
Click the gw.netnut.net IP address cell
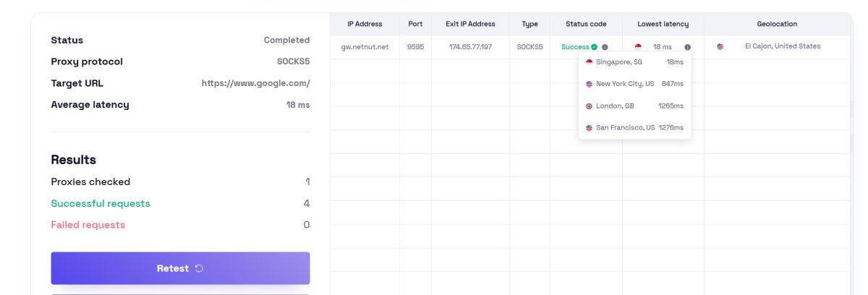pos(365,47)
